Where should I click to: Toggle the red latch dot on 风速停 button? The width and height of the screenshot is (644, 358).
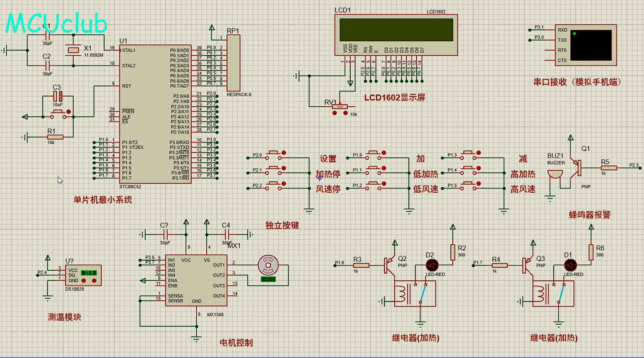(284, 183)
